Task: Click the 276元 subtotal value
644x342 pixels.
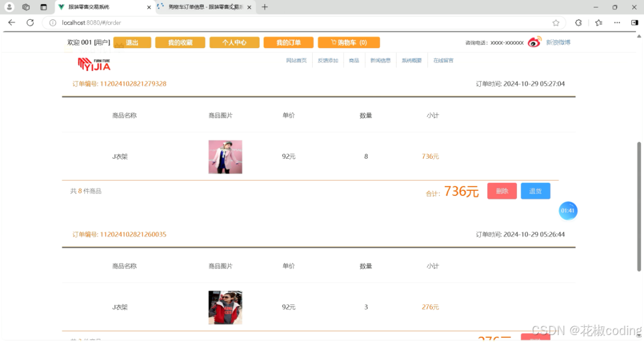Action: pyautogui.click(x=430, y=307)
